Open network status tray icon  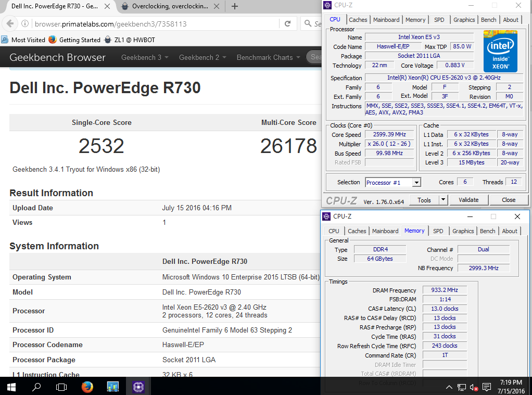click(461, 387)
